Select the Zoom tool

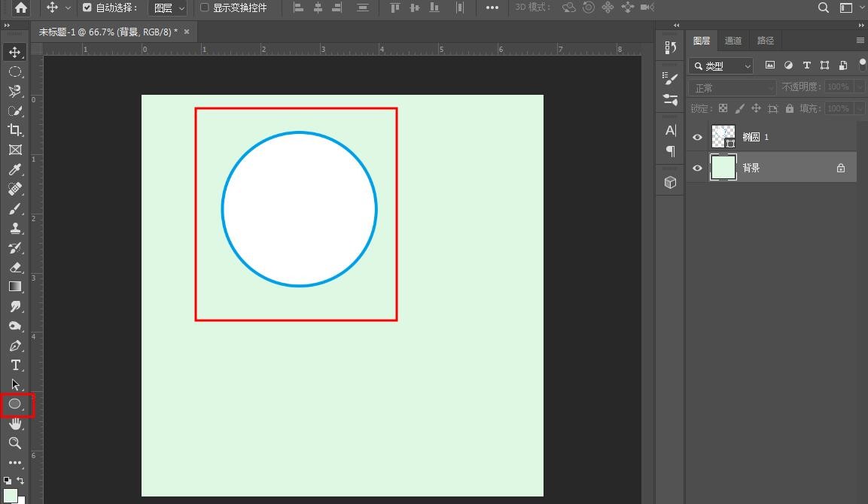tap(15, 443)
